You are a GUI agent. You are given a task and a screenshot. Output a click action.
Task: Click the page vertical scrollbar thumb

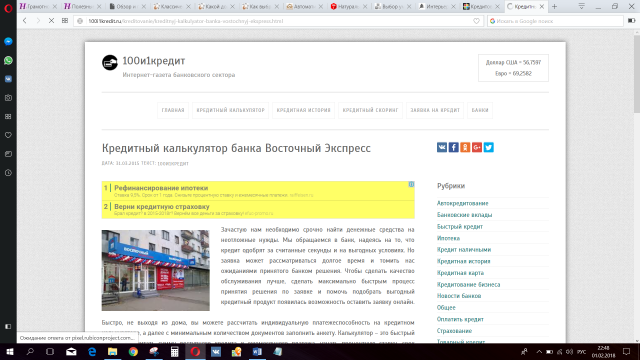pos(637,73)
